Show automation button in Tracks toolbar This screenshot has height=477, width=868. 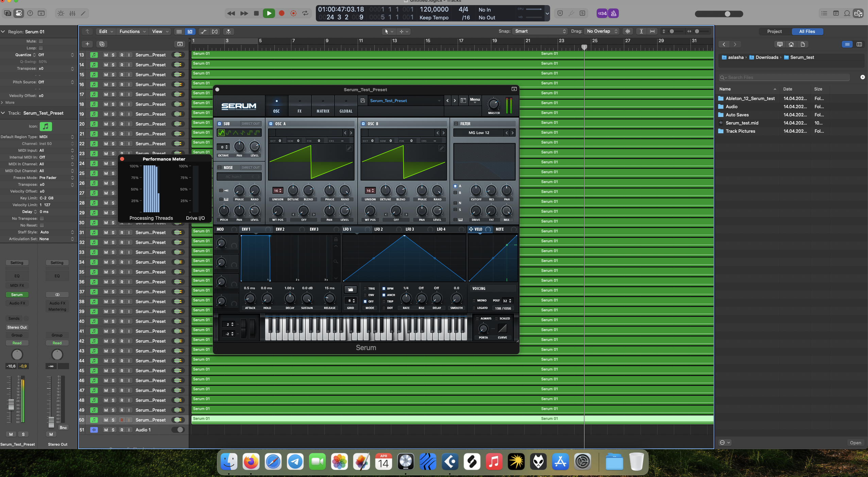[x=203, y=31]
